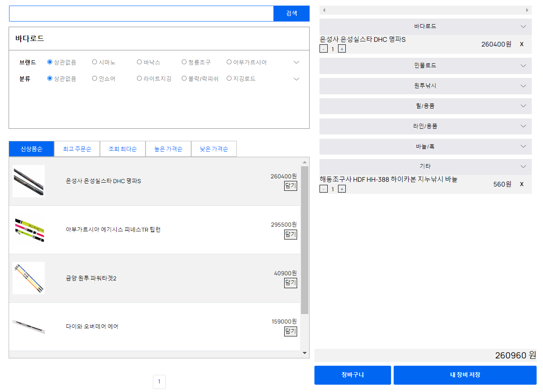Add 은성사 은성실스타 DHC 명파S with 담기
Viewport: 543px width, 392px height.
coord(291,186)
